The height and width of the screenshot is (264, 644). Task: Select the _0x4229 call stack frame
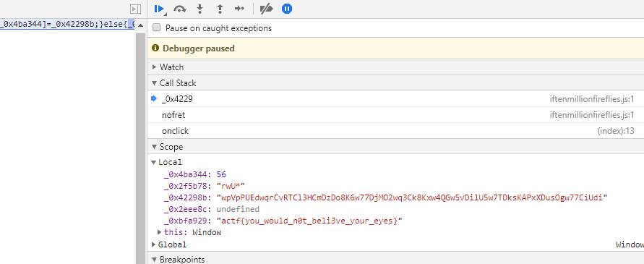click(395, 98)
